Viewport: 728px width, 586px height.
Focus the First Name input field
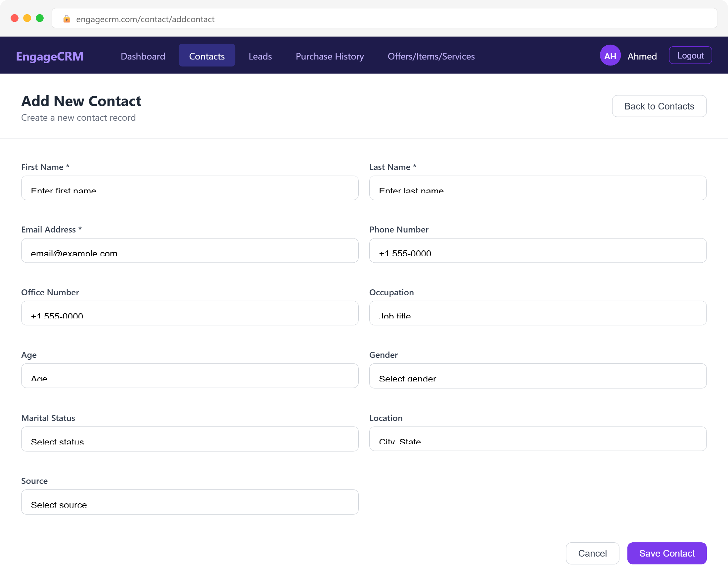coord(190,188)
